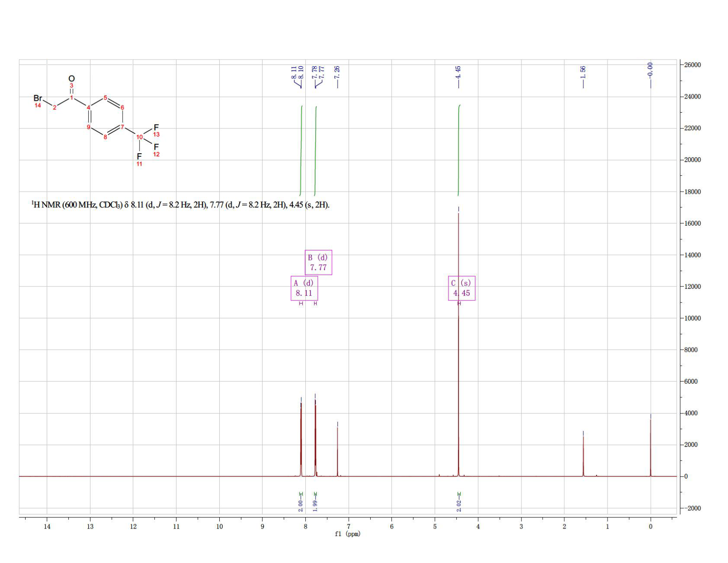Click the 1H NMR text annotation line

[180, 205]
